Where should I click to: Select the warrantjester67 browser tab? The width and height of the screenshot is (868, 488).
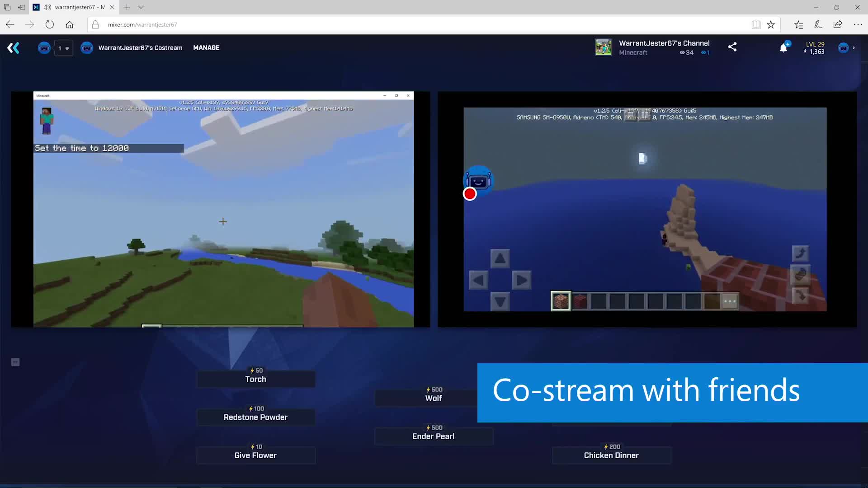[x=75, y=7]
